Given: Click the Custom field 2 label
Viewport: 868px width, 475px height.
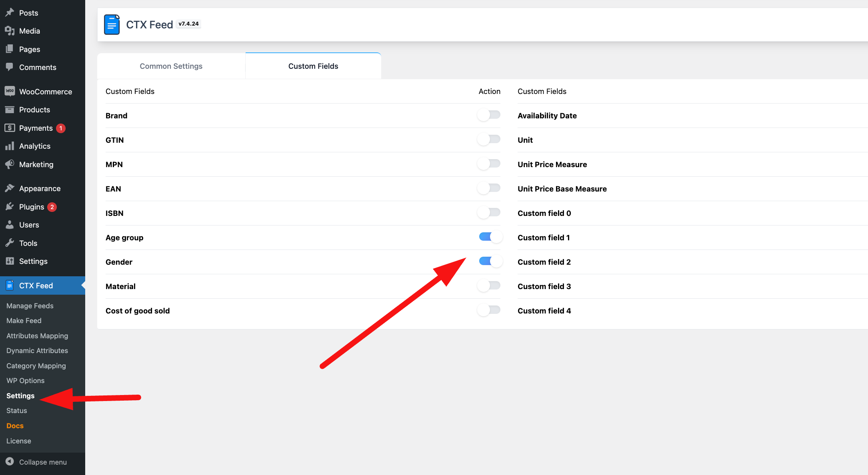Looking at the screenshot, I should click(x=544, y=262).
